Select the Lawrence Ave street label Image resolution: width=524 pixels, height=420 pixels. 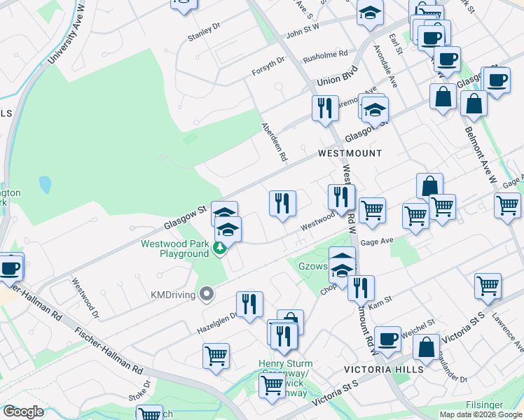[x=508, y=332]
